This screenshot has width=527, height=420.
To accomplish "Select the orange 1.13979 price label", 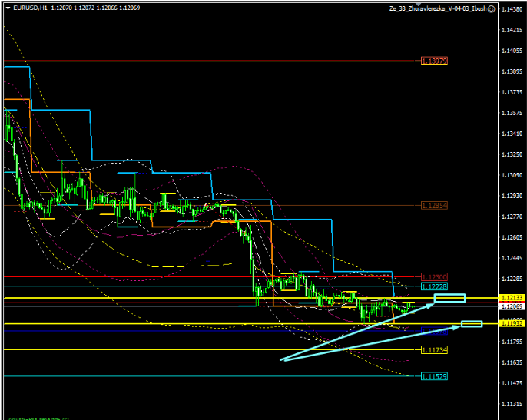I will [x=434, y=61].
